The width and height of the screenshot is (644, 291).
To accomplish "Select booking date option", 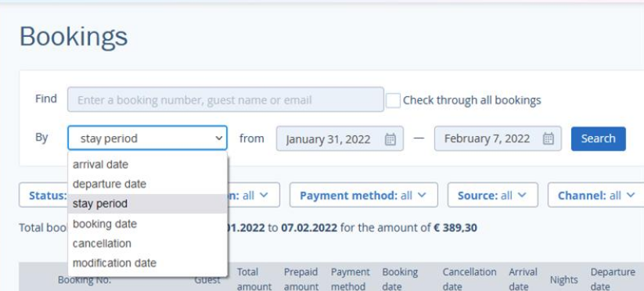I will coord(147,224).
